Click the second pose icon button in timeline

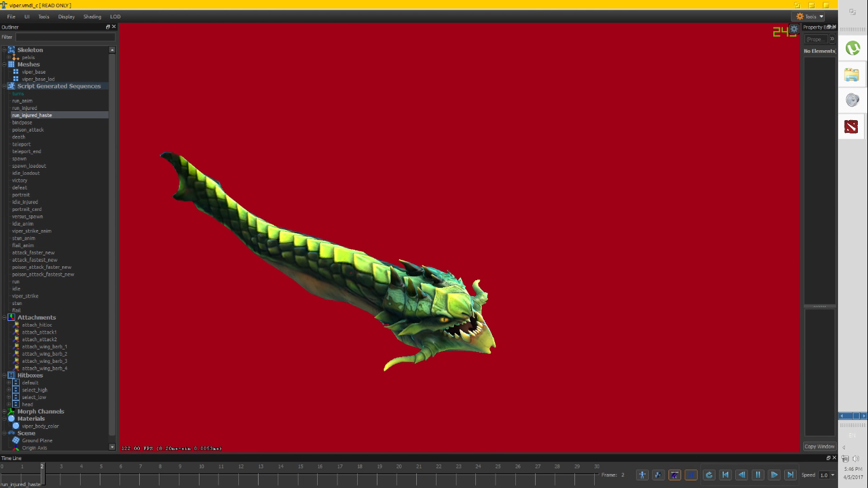658,475
